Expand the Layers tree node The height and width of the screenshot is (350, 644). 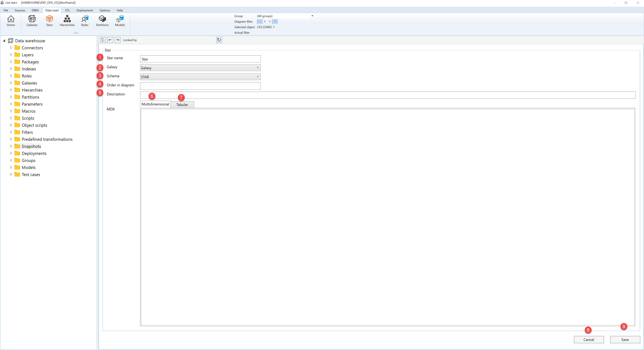coord(11,55)
